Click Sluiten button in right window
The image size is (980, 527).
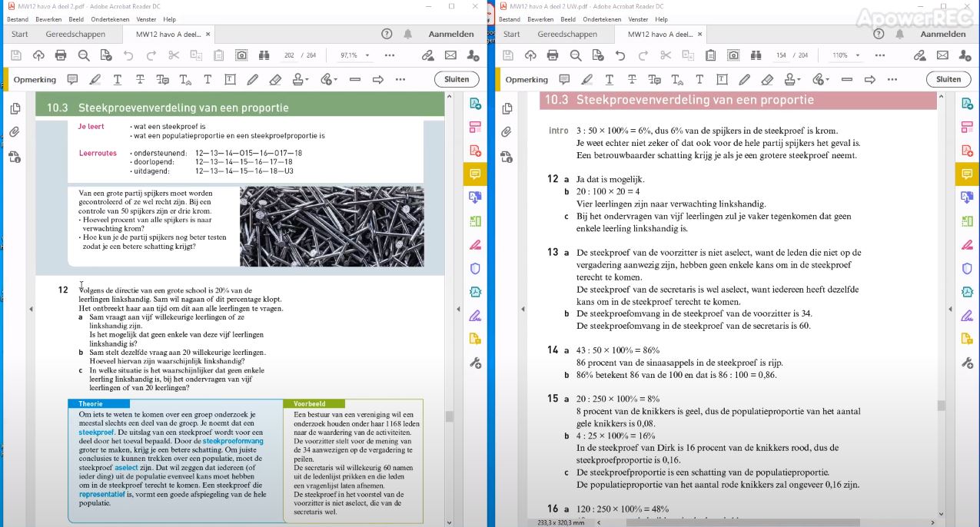click(x=948, y=79)
